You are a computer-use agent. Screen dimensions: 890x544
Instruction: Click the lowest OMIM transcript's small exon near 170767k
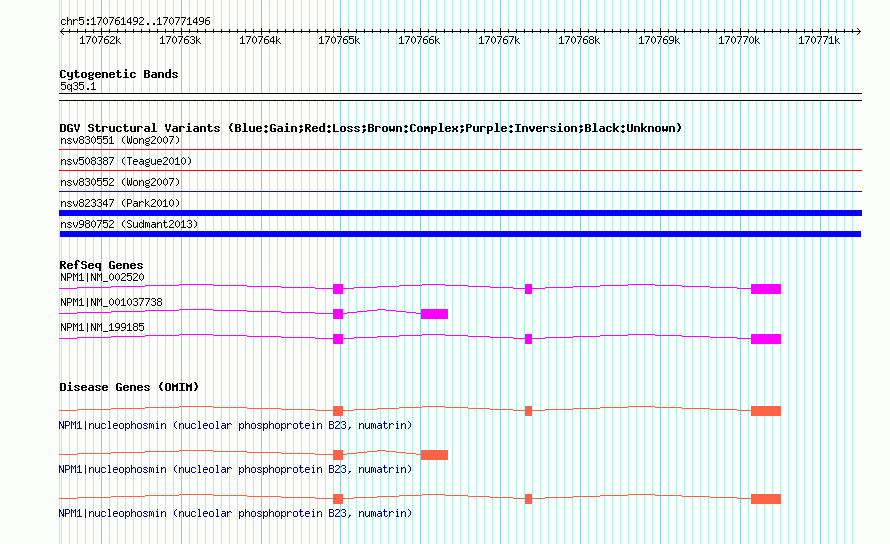point(528,499)
